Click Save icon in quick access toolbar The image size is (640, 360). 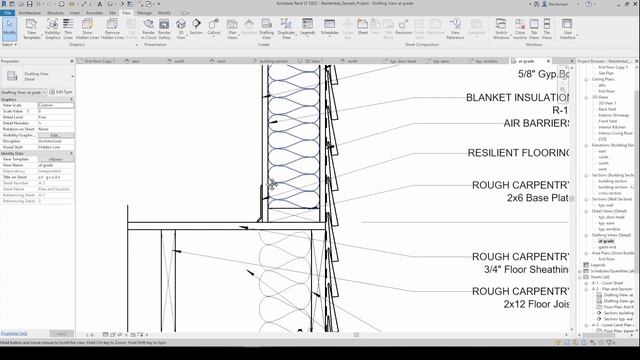click(29, 4)
